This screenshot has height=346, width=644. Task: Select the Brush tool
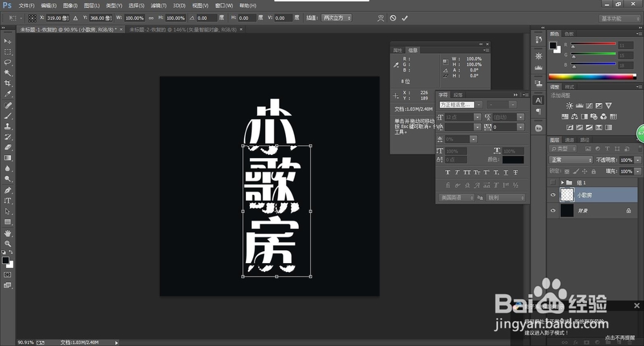point(7,116)
